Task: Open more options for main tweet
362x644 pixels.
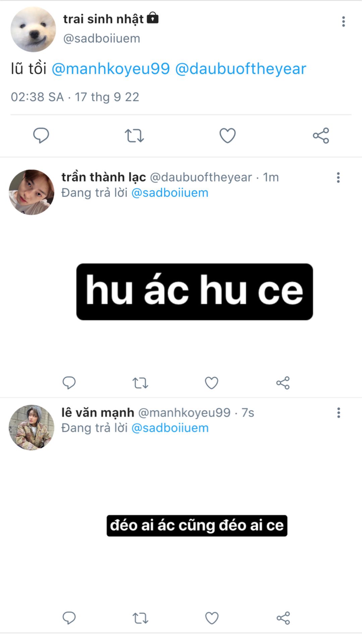Action: 343,21
